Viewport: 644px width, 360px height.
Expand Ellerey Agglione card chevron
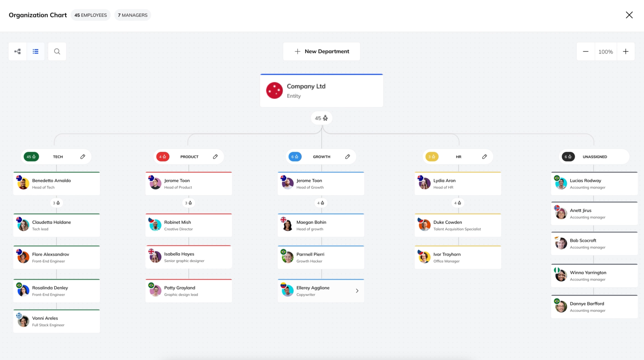pyautogui.click(x=357, y=291)
